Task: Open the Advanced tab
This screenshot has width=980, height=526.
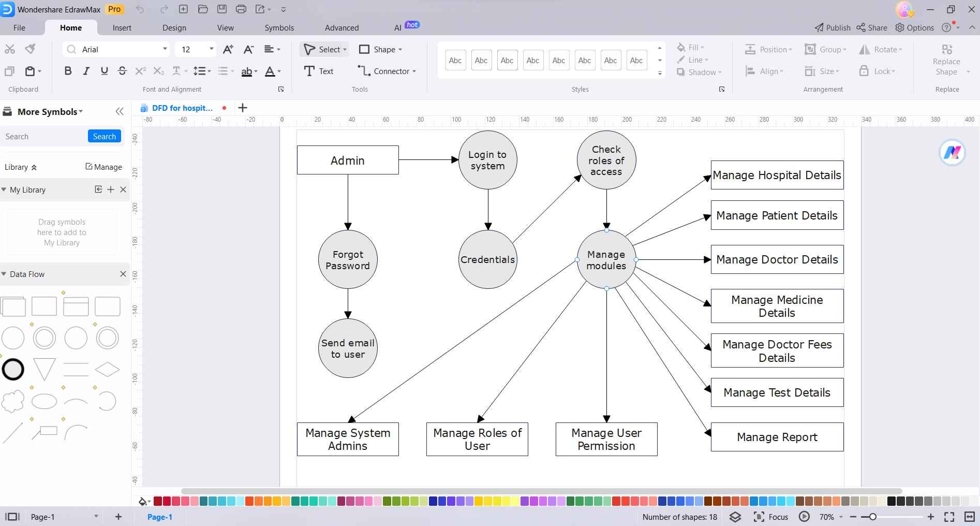Action: click(x=341, y=27)
